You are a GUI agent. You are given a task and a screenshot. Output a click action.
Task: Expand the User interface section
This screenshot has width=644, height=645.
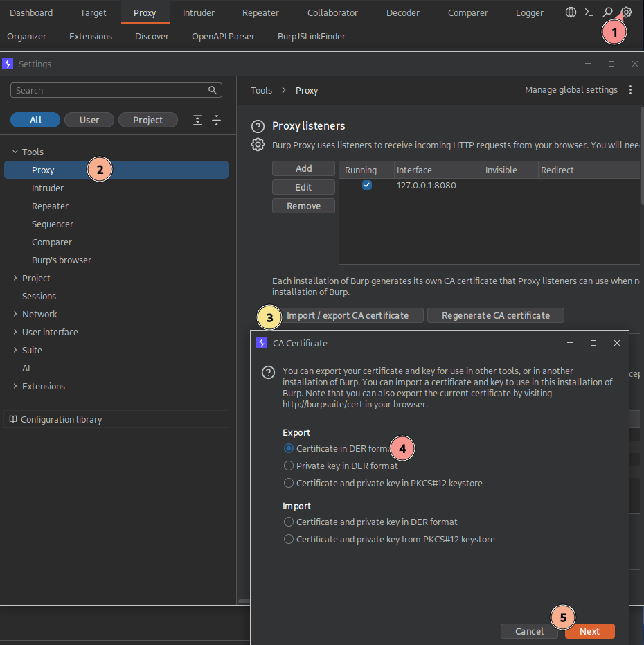(x=15, y=332)
